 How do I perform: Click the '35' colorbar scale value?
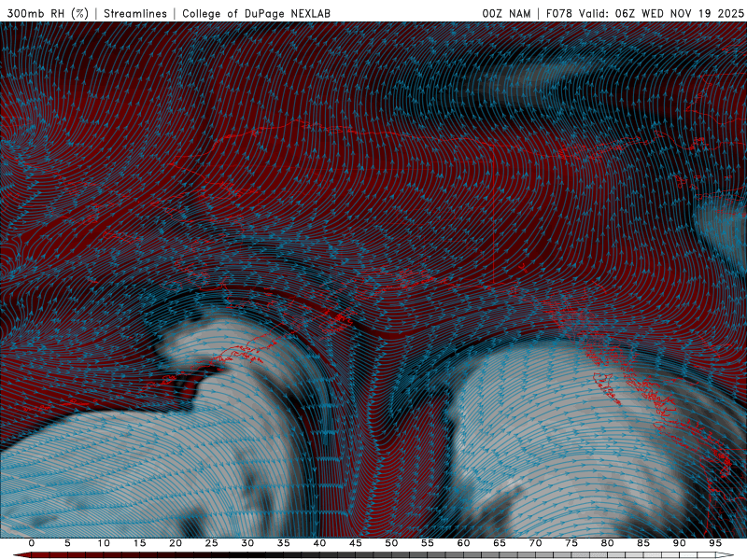[284, 543]
